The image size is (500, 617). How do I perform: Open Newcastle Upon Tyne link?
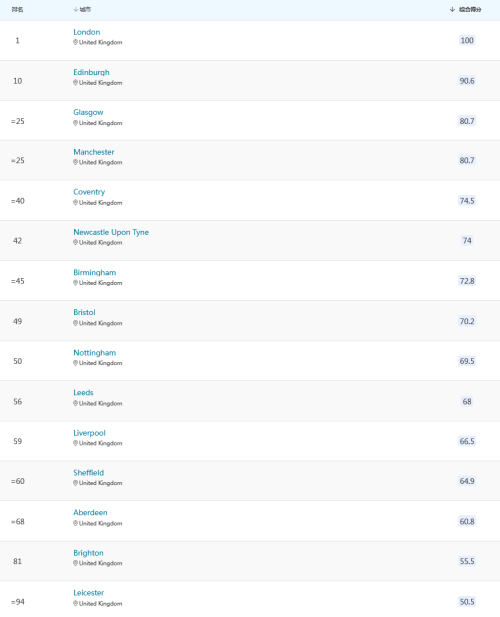[111, 232]
